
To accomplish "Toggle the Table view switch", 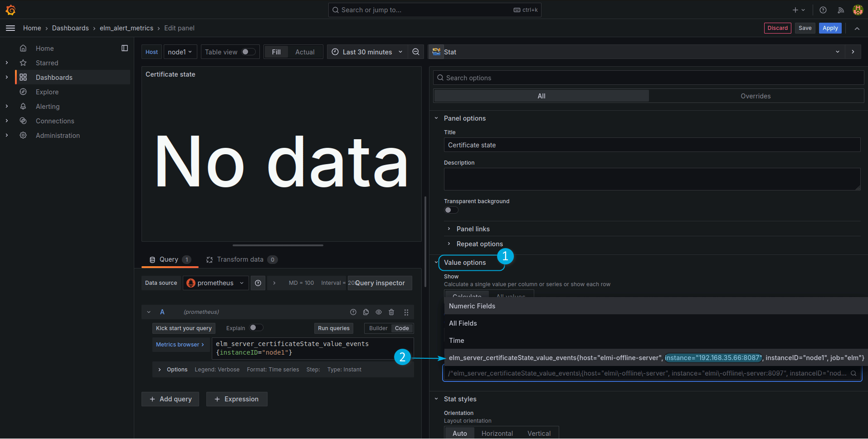I will click(248, 52).
